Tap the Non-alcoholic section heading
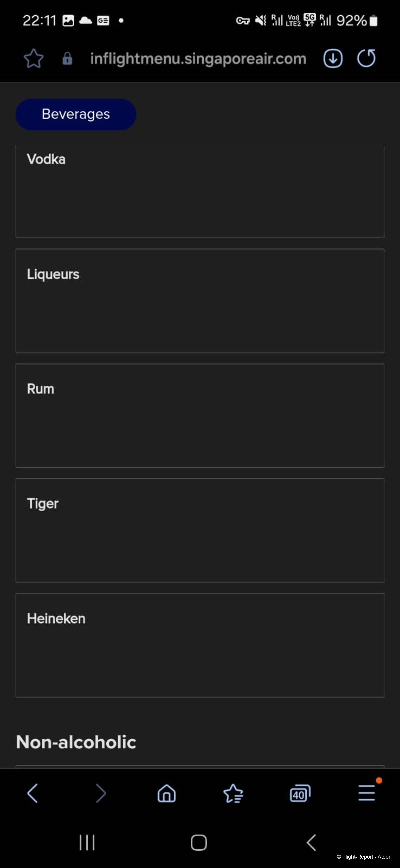 (x=76, y=742)
